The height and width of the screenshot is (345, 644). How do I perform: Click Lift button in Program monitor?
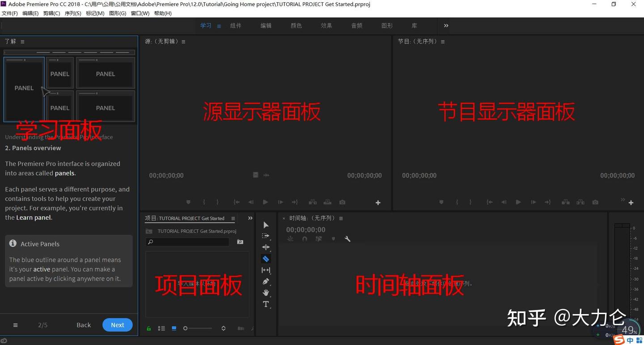coord(566,202)
